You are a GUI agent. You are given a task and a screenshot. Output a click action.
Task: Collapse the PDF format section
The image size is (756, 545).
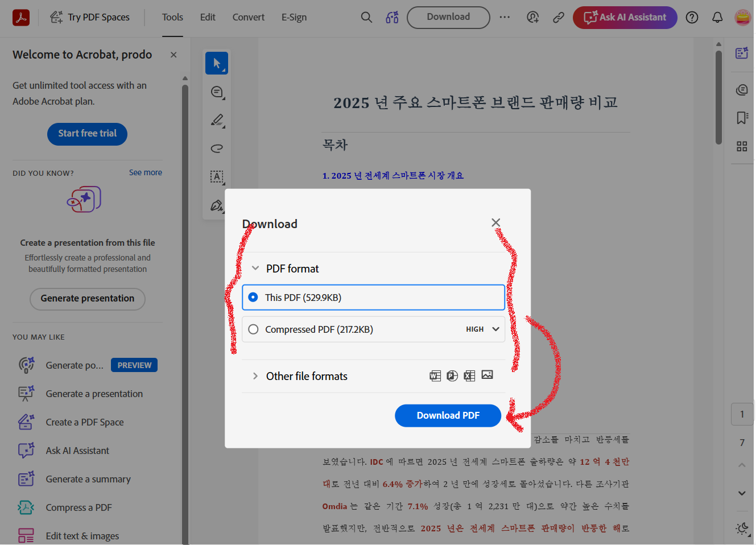tap(254, 268)
